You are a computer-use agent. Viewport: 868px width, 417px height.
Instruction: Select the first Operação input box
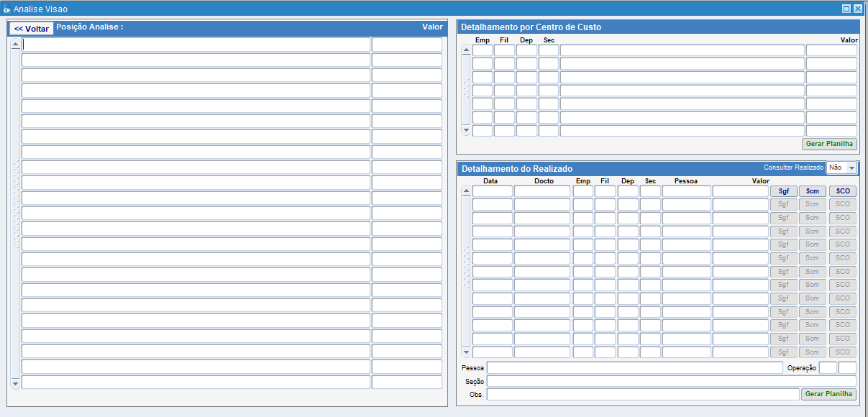pos(828,367)
